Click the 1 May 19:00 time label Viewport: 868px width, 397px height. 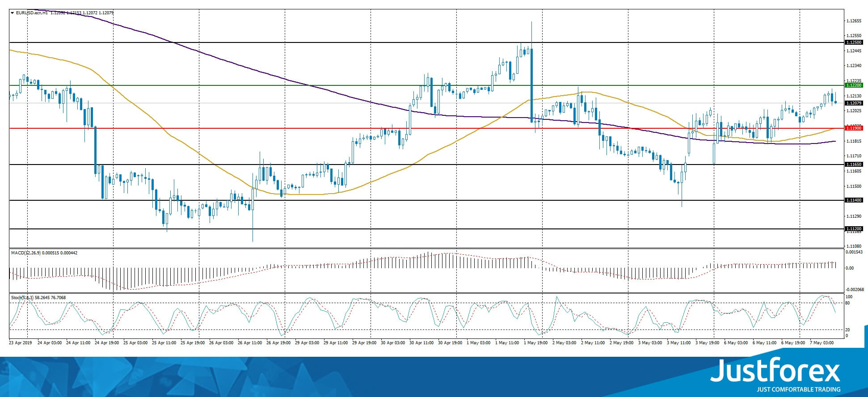click(x=535, y=343)
